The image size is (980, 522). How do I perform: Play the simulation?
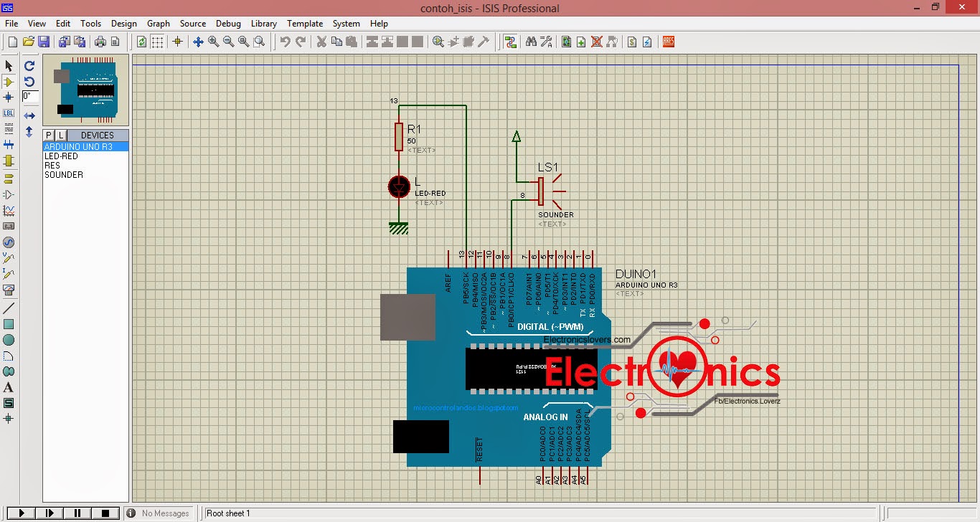pos(22,513)
